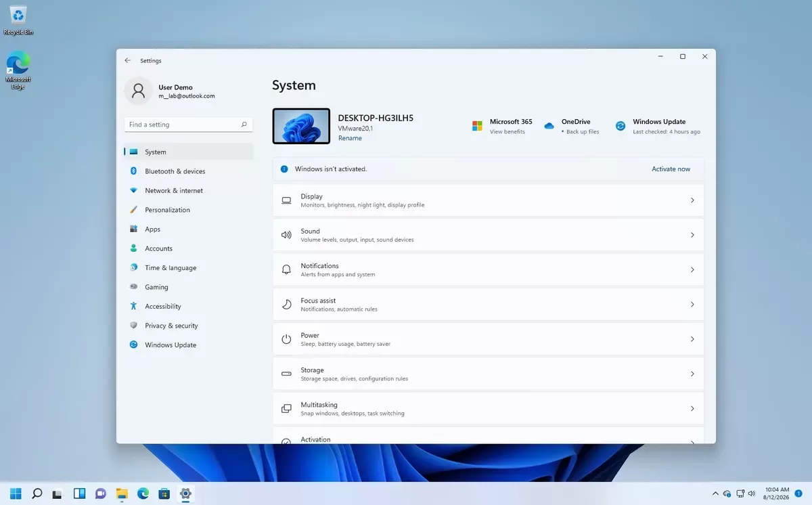Click the Windows Update icon in header
Viewport: 812px width, 505px height.
click(x=621, y=126)
